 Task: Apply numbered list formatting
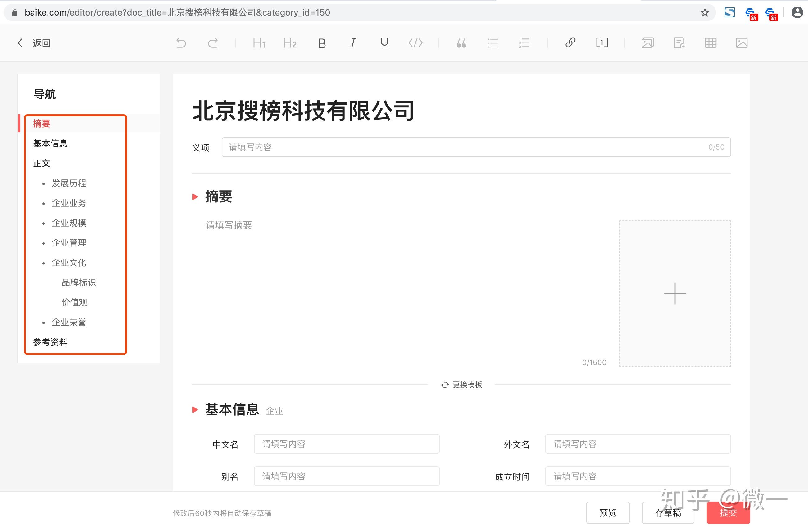[x=524, y=43]
